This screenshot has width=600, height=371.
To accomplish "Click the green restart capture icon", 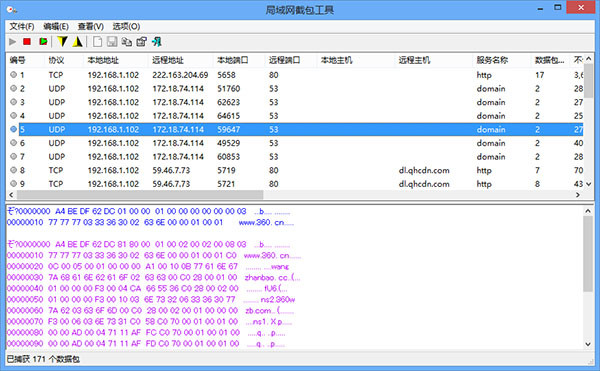I will [x=43, y=42].
